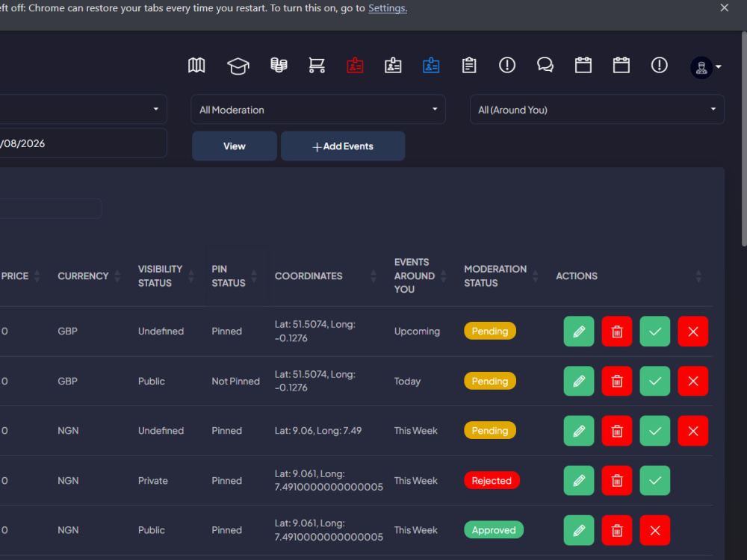Click the blue ID badge icon
This screenshot has width=747, height=560.
coord(431,65)
